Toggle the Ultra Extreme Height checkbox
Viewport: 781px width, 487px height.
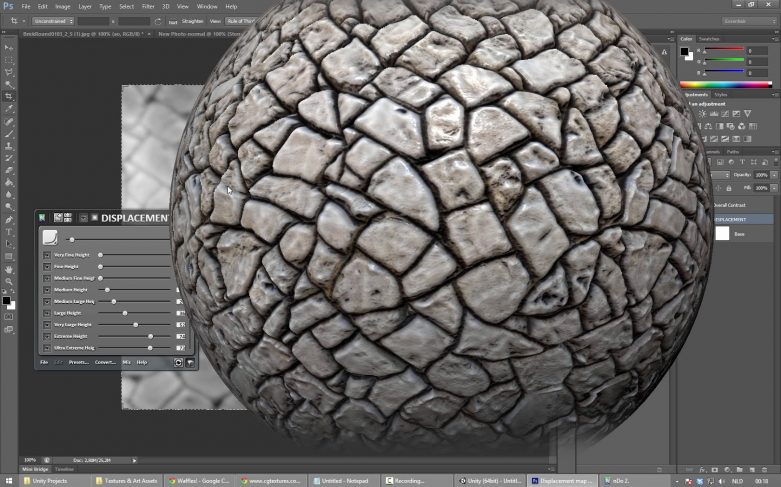click(x=47, y=348)
